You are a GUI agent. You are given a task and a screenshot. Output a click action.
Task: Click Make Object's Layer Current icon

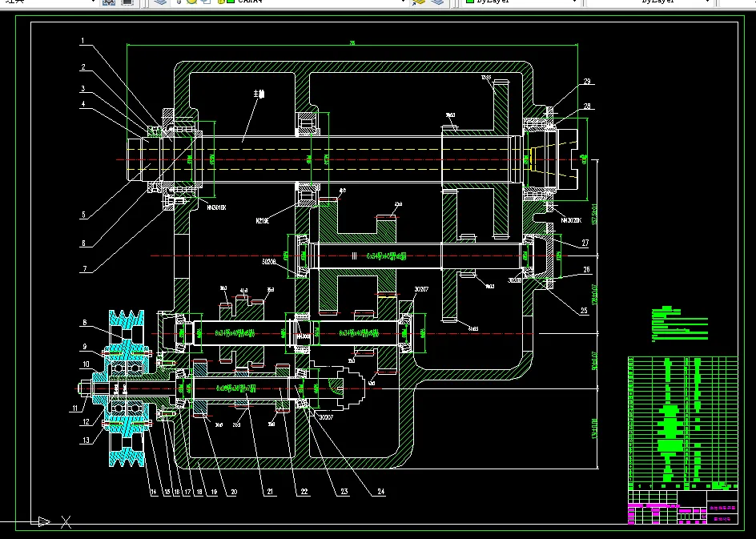pos(419,2)
